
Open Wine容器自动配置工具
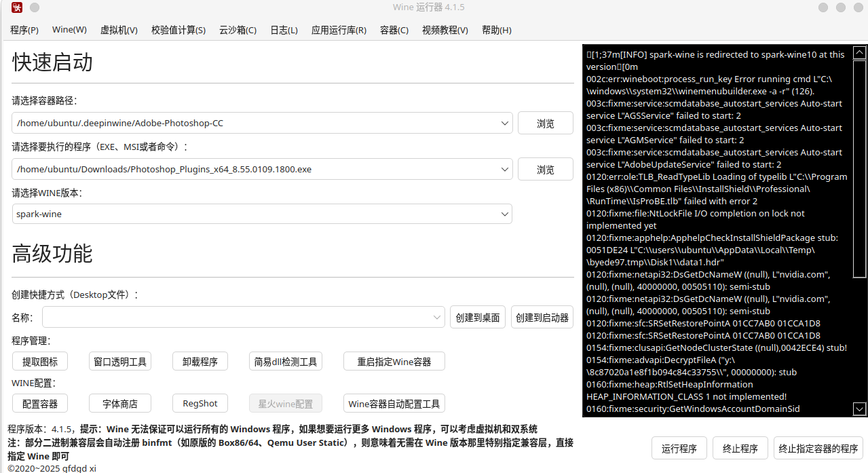click(394, 403)
